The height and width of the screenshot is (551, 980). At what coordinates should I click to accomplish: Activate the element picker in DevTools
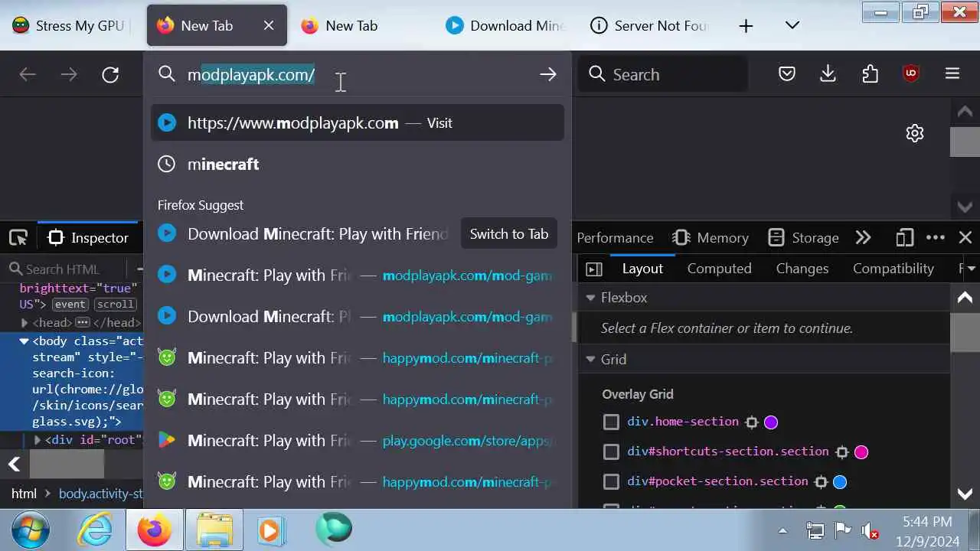(x=18, y=238)
